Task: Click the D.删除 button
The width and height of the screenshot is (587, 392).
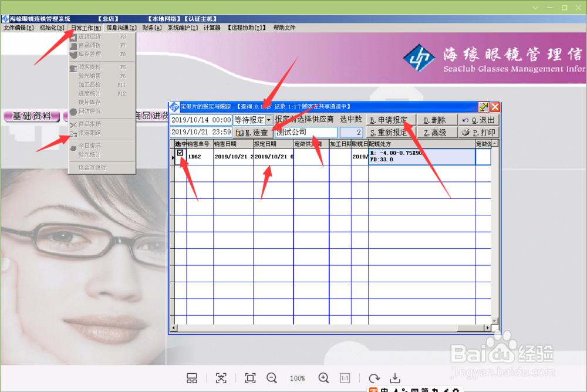Action: point(437,120)
